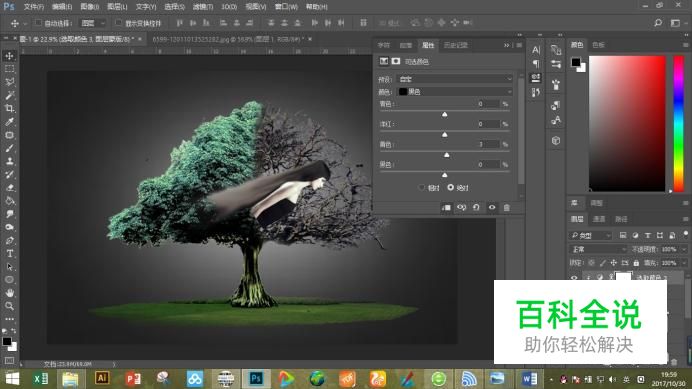Open the 窗口(W) menu
The width and height of the screenshot is (692, 389).
pos(286,7)
